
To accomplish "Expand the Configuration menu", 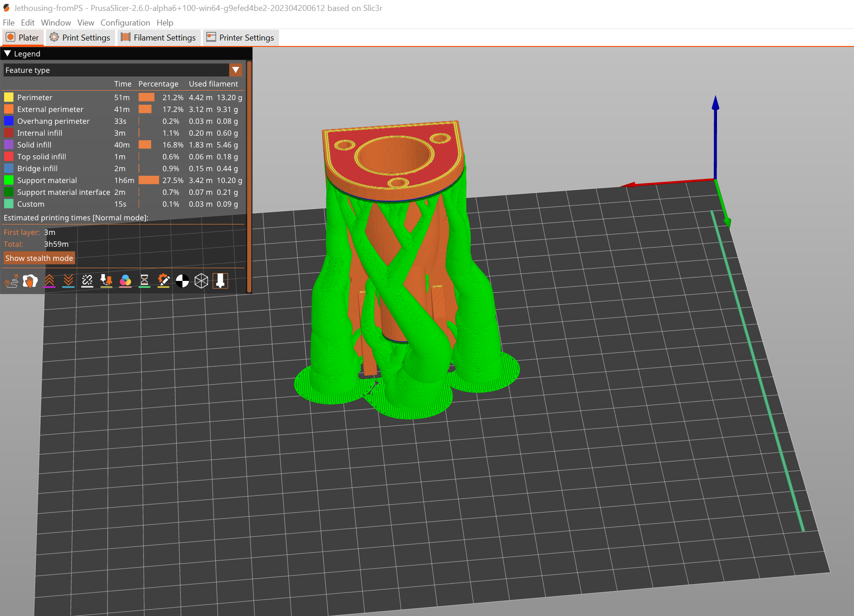I will click(x=125, y=22).
